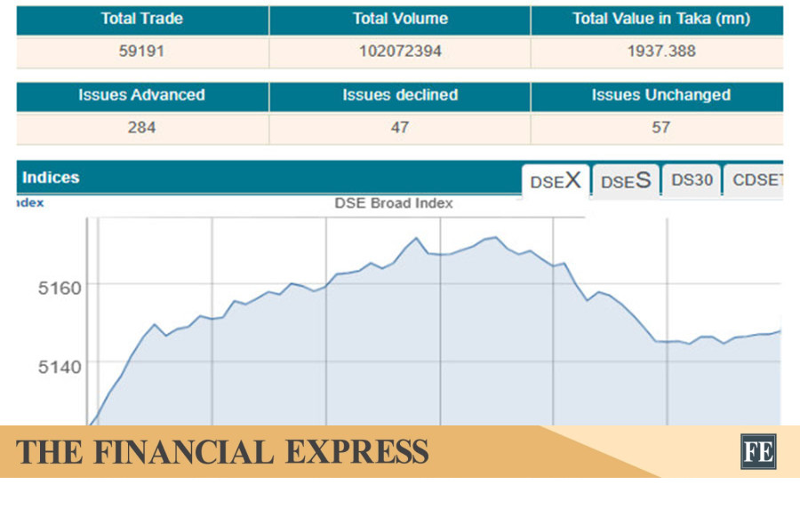The height and width of the screenshot is (532, 800).
Task: Click the Issues Unchanged header
Action: [x=657, y=95]
